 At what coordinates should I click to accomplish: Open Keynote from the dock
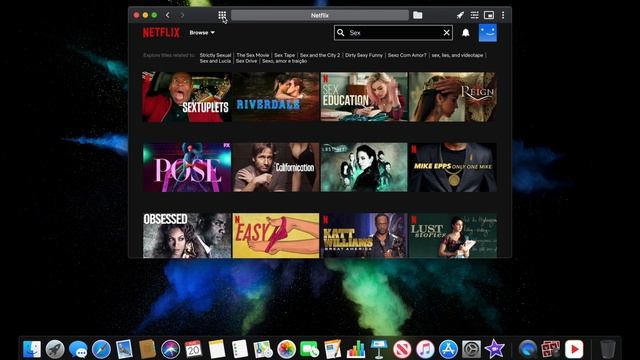tap(379, 349)
